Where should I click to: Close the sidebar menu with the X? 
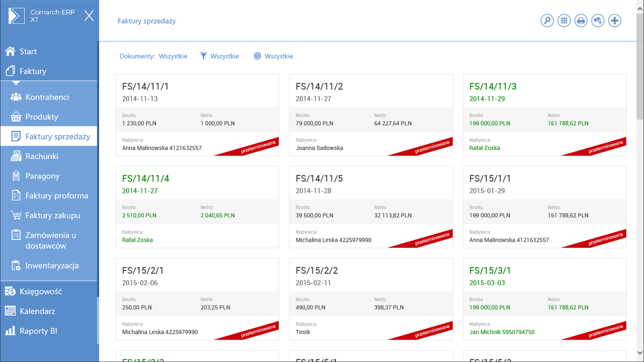89,16
